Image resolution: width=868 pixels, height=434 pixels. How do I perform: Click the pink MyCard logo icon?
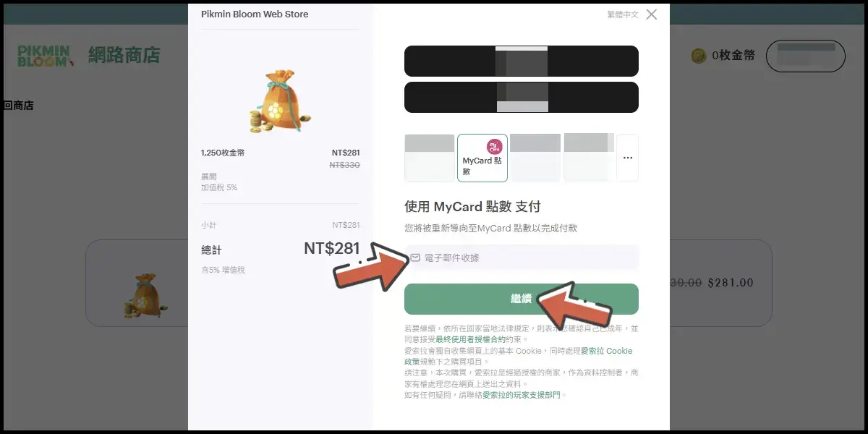(x=494, y=147)
